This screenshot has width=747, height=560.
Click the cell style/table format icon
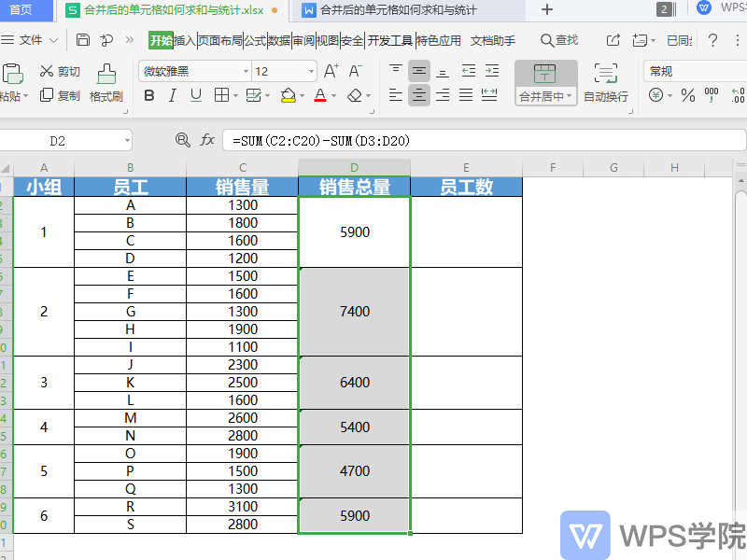tap(253, 96)
